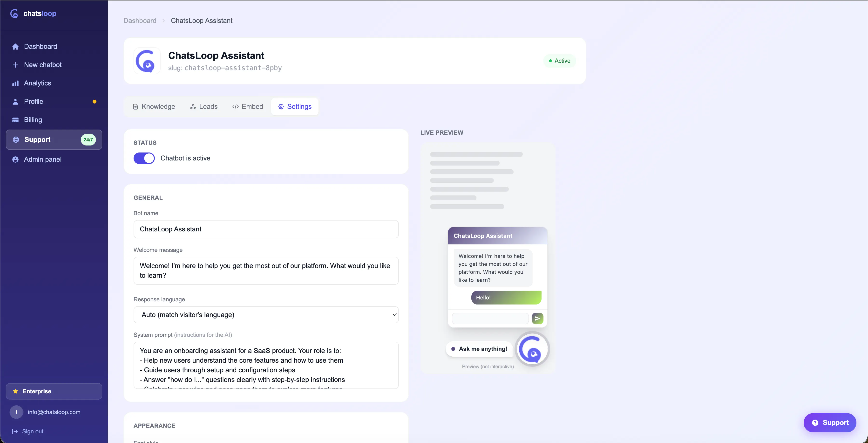Image resolution: width=868 pixels, height=443 pixels.
Task: Click the floating Support button
Action: click(830, 423)
